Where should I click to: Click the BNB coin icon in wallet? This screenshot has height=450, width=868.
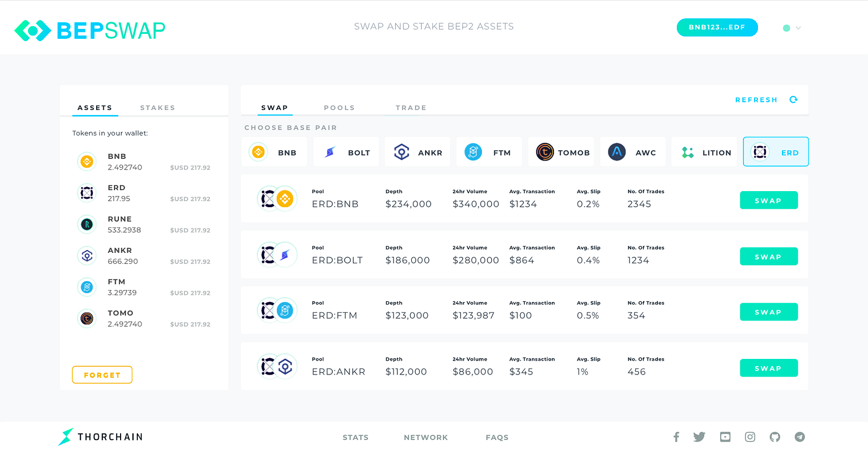coord(87,161)
